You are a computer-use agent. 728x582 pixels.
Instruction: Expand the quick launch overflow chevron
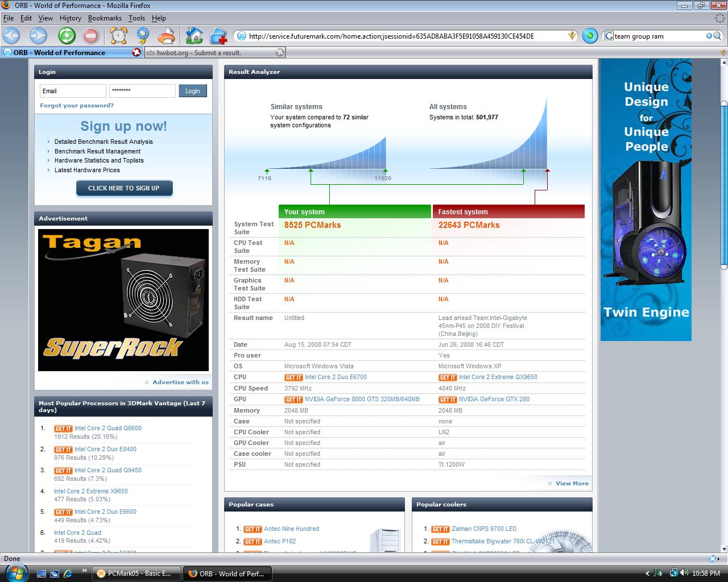click(x=85, y=570)
